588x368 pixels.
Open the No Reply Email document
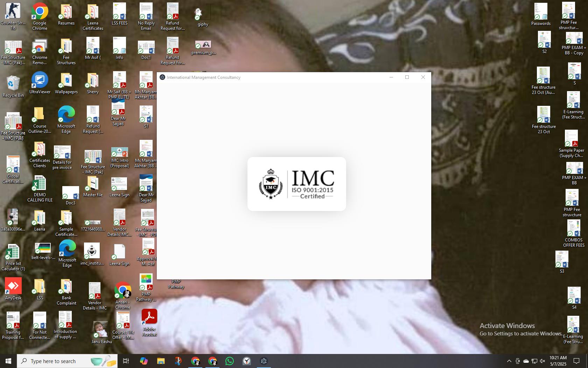(146, 16)
